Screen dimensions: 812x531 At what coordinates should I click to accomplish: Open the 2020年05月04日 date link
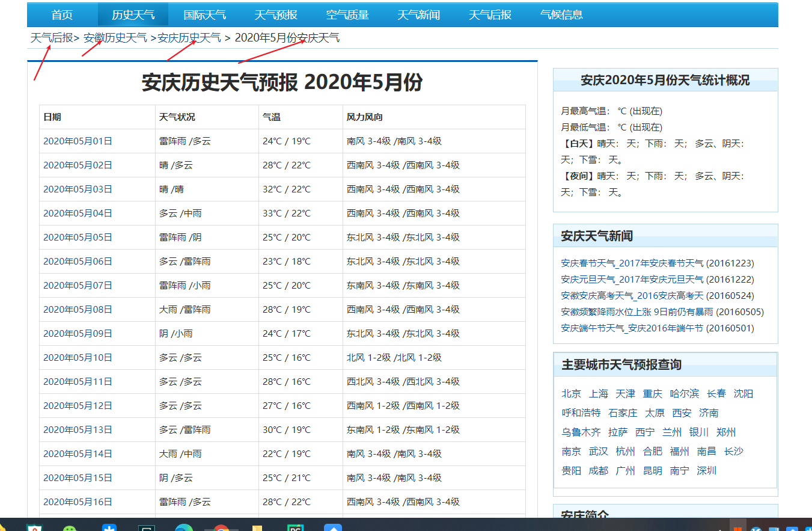(78, 213)
